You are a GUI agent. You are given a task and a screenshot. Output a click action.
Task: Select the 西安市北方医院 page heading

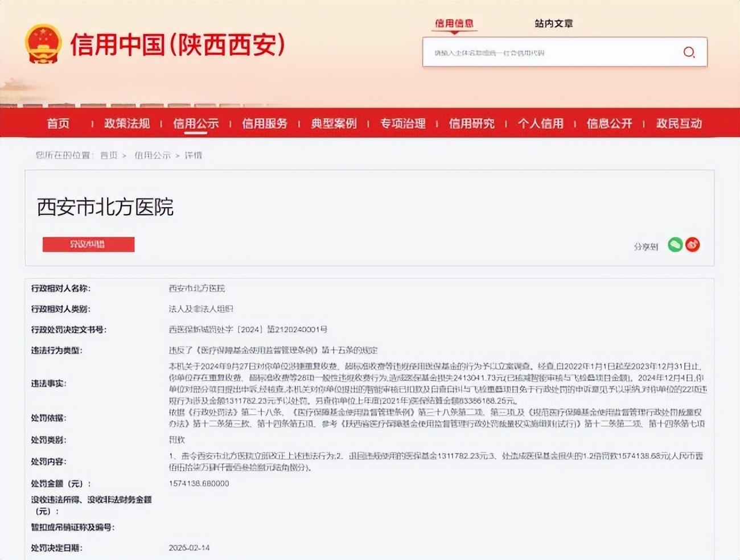(x=105, y=207)
